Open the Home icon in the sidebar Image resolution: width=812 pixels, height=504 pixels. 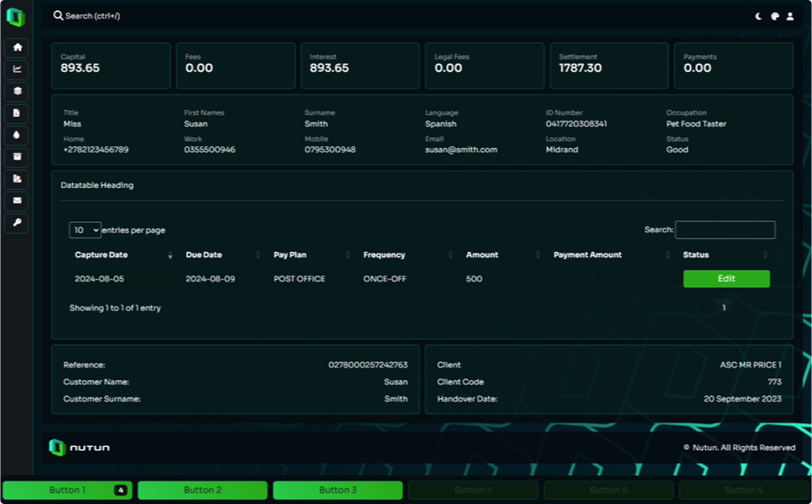pyautogui.click(x=17, y=48)
